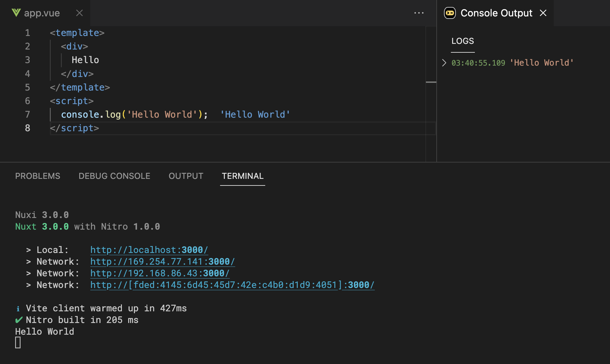Open the 169.254.77.141 network link
Image resolution: width=610 pixels, height=364 pixels.
pyautogui.click(x=162, y=261)
